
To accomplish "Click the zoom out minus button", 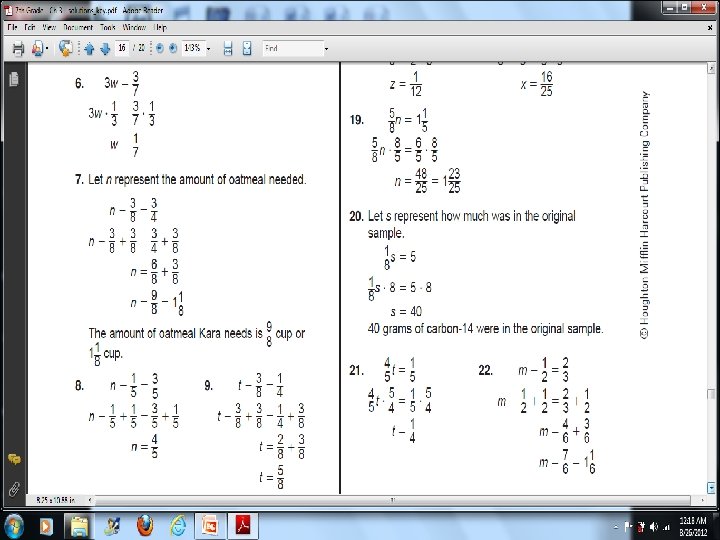I will tap(159, 48).
